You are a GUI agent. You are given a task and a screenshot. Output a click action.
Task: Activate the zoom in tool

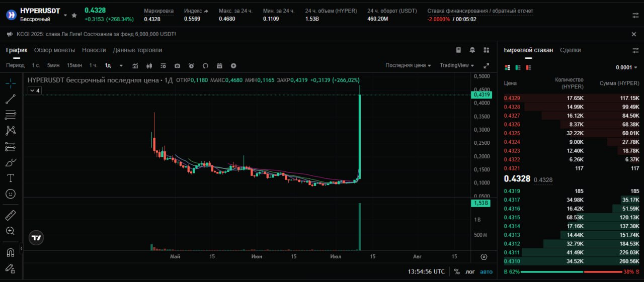[x=11, y=231]
